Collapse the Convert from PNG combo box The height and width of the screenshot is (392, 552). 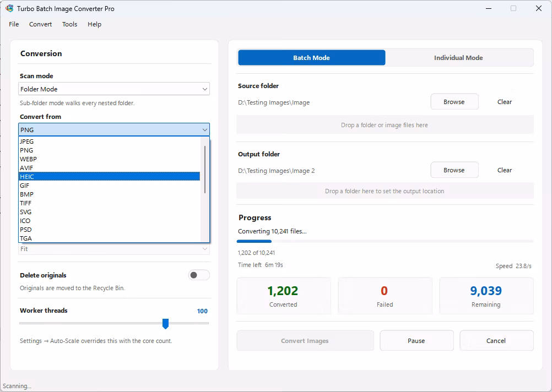click(x=113, y=130)
